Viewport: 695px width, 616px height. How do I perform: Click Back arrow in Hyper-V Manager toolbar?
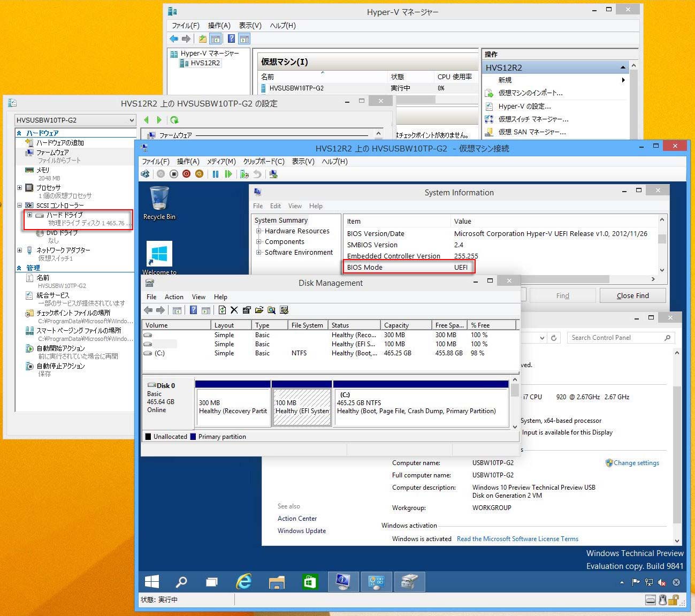pos(173,39)
